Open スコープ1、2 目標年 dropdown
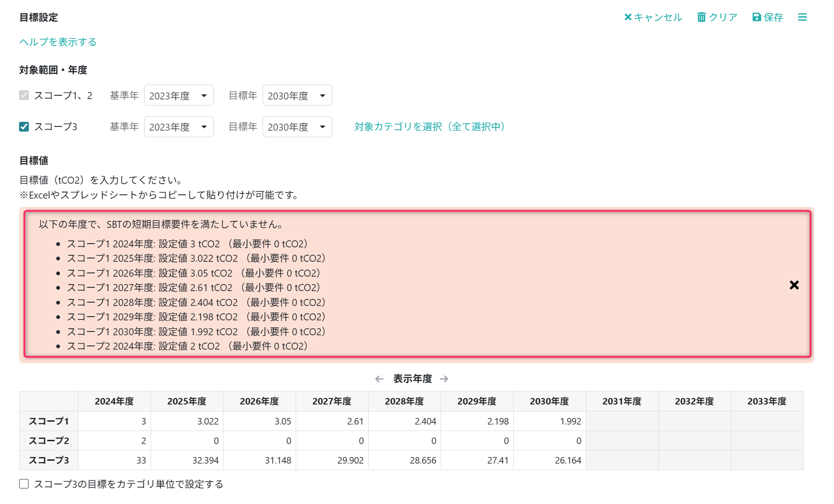834x504 pixels. click(x=297, y=95)
